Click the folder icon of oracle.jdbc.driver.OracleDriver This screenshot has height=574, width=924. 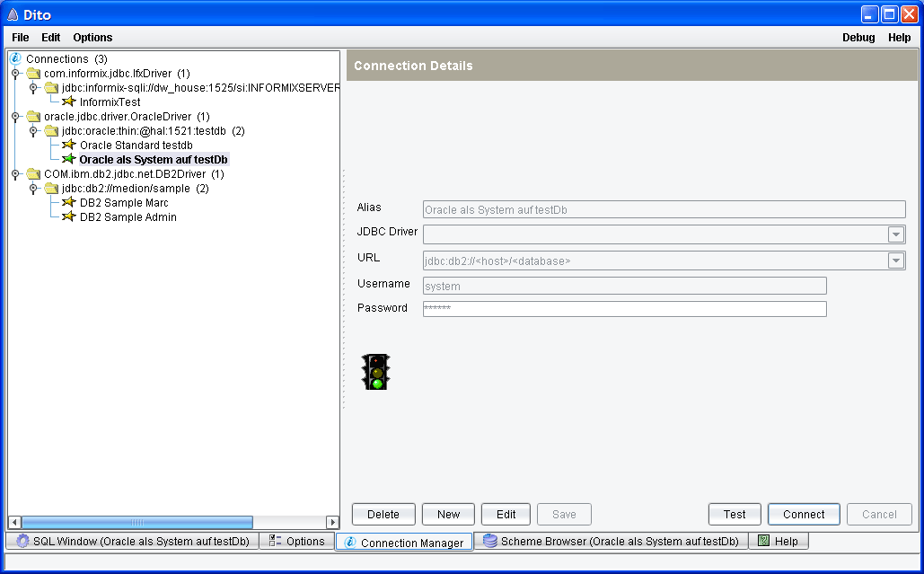click(x=33, y=116)
